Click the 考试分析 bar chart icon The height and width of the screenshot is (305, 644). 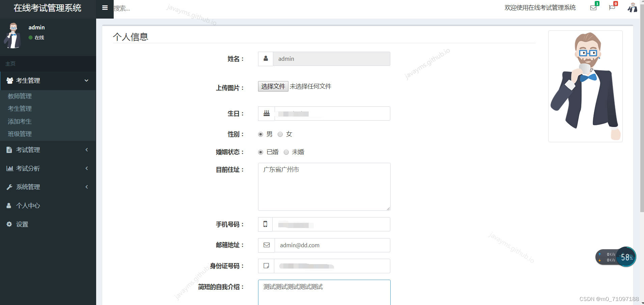pos(9,168)
